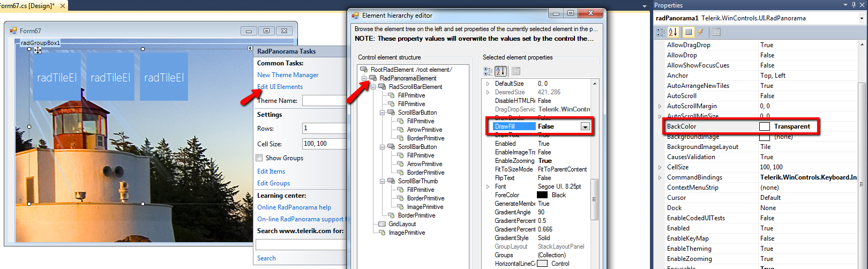This screenshot has width=868, height=269.
Task: Click the BackColor Transparent color swatch
Action: [x=765, y=126]
